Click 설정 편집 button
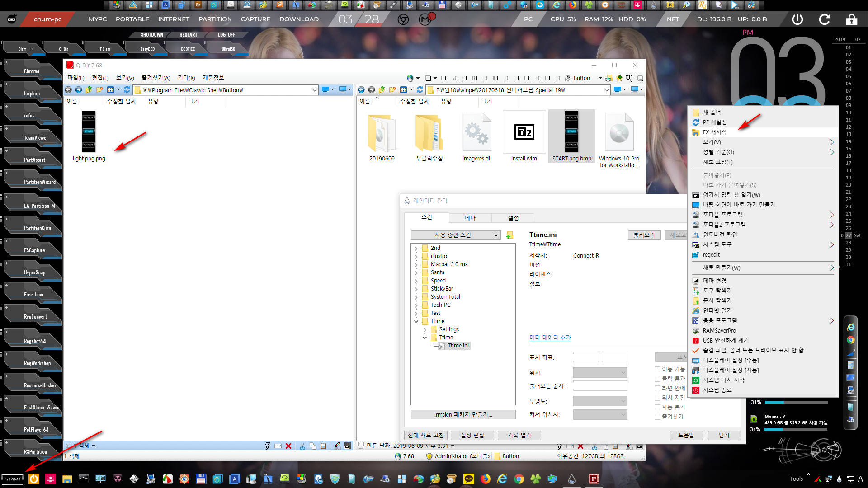868x488 pixels. (x=472, y=435)
